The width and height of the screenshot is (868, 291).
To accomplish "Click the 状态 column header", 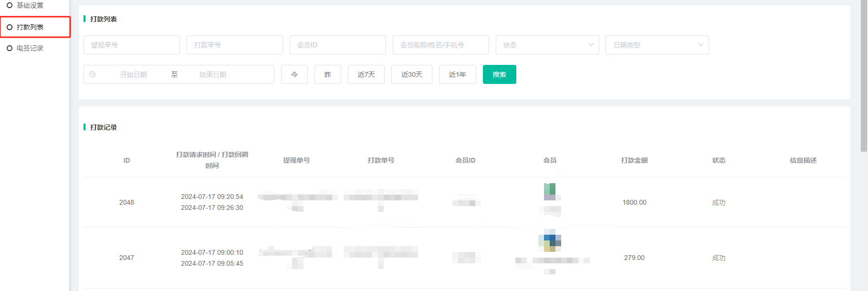I will pos(719,160).
